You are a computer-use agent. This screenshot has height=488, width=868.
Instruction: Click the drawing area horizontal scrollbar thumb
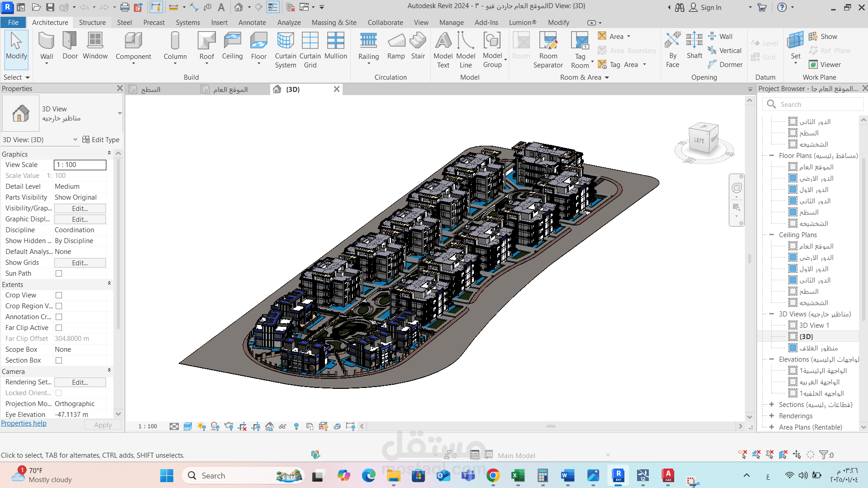click(551, 426)
